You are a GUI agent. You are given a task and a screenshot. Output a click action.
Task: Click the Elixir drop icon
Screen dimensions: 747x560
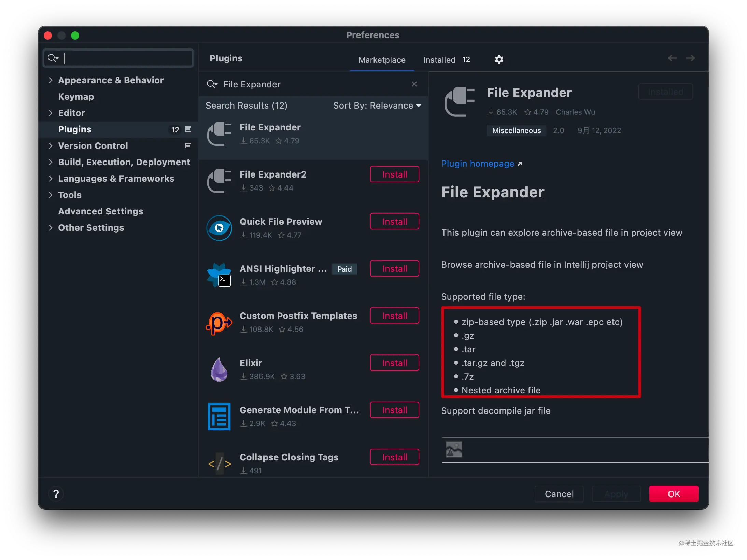tap(219, 369)
